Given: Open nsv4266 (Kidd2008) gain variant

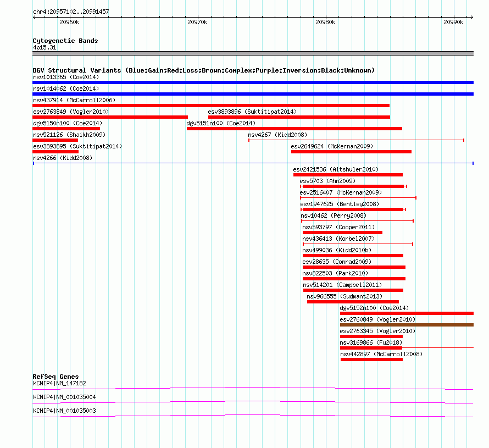Looking at the screenshot, I should click(x=253, y=163).
